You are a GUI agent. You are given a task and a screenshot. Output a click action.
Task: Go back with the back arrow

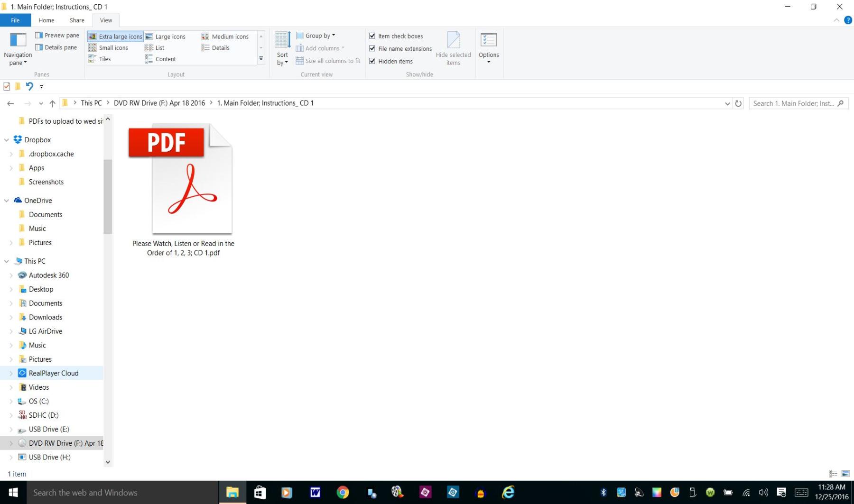(10, 103)
